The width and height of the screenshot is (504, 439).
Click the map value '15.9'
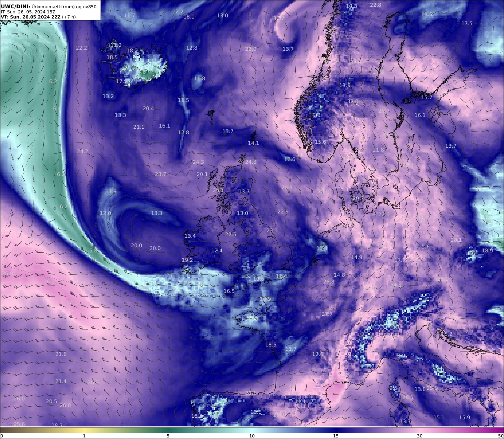coord(465,418)
